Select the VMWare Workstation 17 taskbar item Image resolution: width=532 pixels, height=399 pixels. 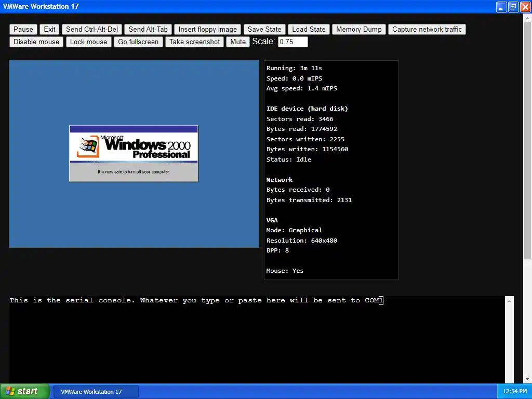click(96, 392)
